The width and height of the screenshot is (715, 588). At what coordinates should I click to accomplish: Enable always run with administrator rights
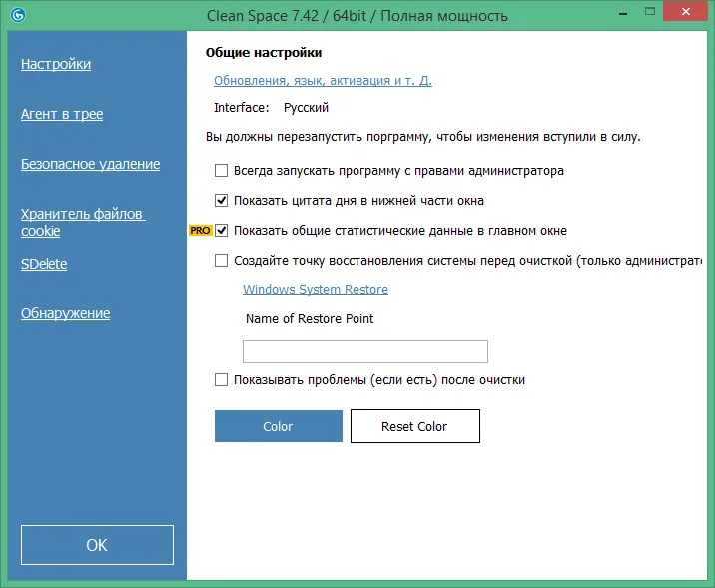click(x=221, y=171)
